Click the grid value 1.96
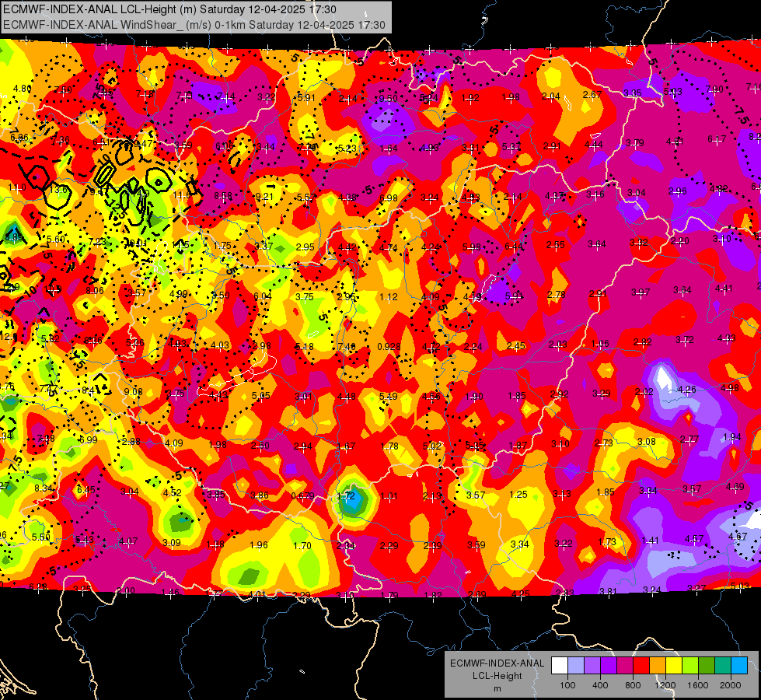The width and height of the screenshot is (761, 700). point(259,545)
